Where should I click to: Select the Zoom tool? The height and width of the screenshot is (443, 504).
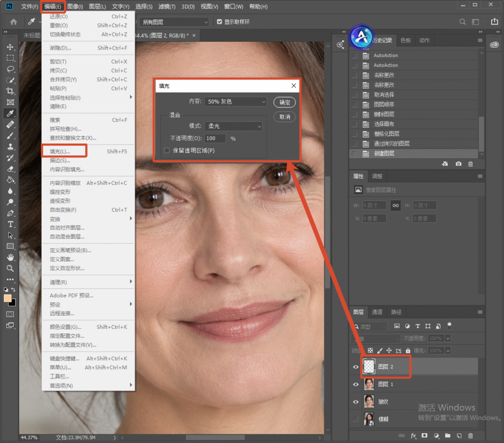tap(10, 268)
